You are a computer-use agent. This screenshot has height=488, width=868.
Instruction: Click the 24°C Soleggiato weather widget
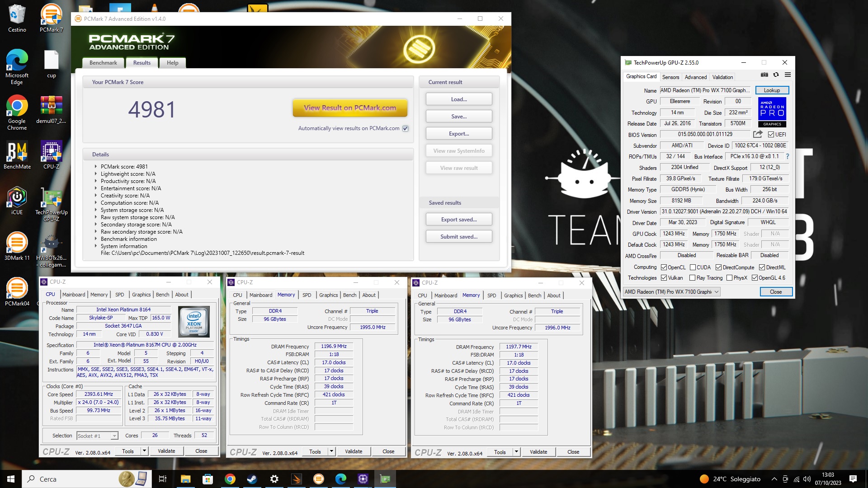[730, 479]
